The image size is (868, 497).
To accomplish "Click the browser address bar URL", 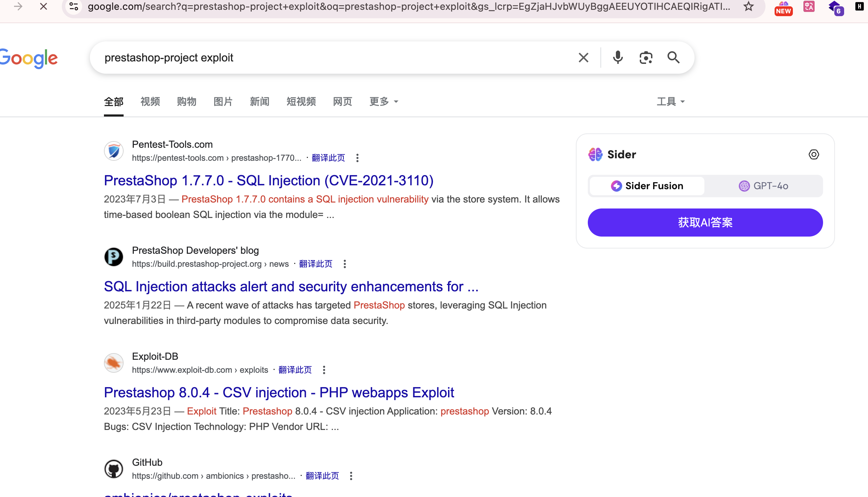I will [x=409, y=6].
